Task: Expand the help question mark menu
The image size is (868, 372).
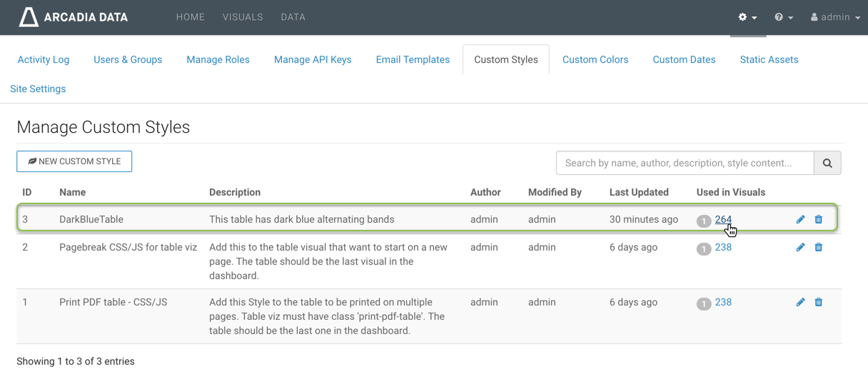Action: pyautogui.click(x=784, y=17)
